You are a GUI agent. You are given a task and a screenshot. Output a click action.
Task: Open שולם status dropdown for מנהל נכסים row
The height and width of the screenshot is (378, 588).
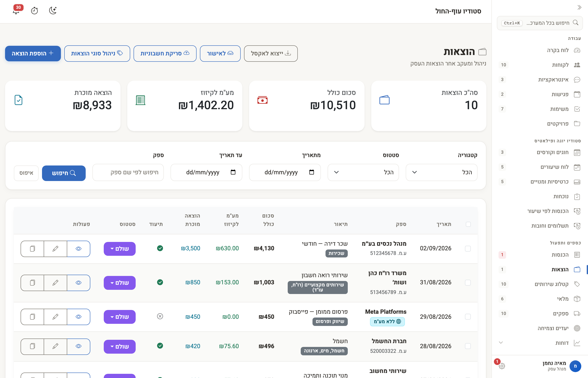[119, 249]
